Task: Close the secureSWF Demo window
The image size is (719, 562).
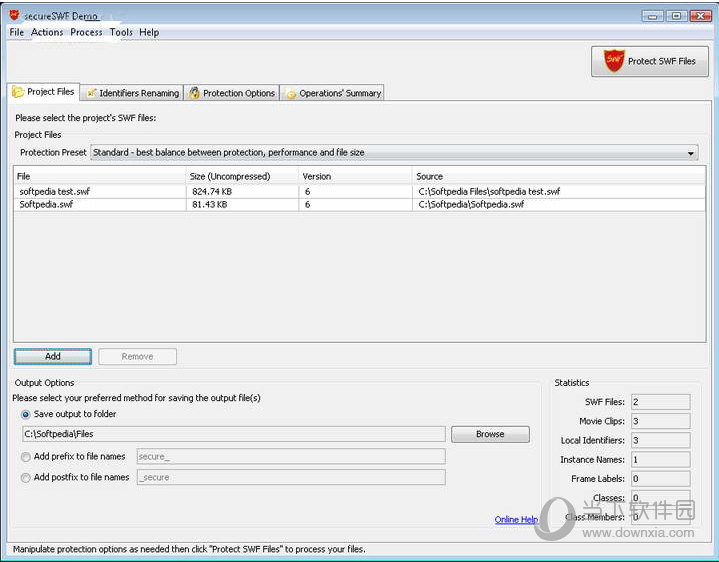Action: coord(700,16)
